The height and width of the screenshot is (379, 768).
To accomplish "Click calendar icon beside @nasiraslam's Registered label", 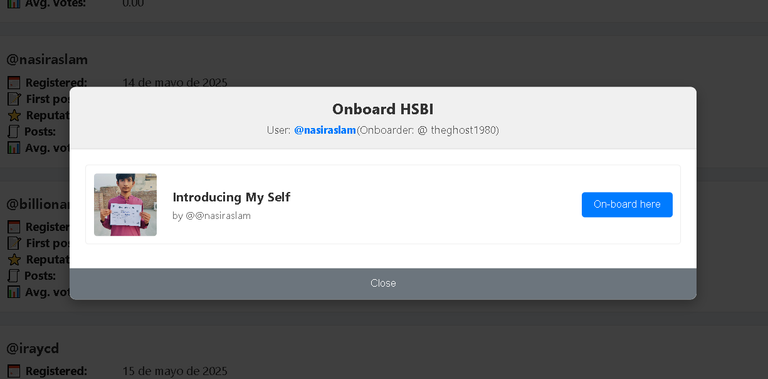I will coord(14,82).
